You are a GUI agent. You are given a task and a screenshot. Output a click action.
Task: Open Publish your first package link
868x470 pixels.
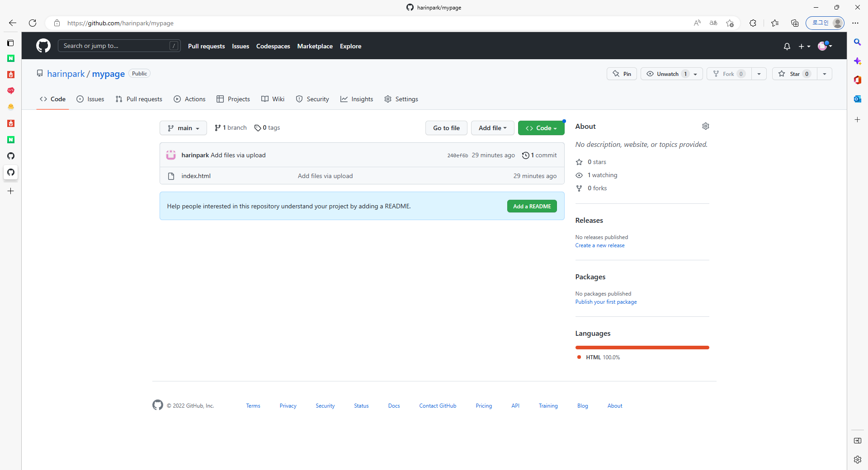coord(606,302)
